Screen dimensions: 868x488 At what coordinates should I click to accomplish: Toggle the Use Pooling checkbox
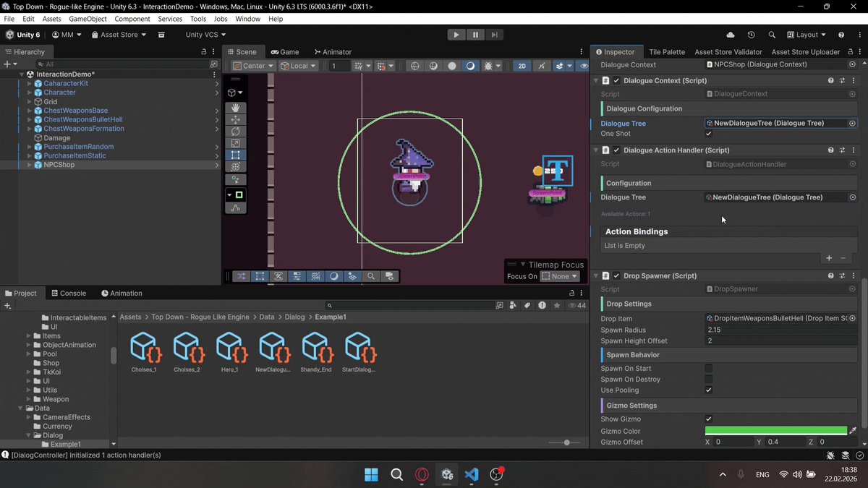709,390
